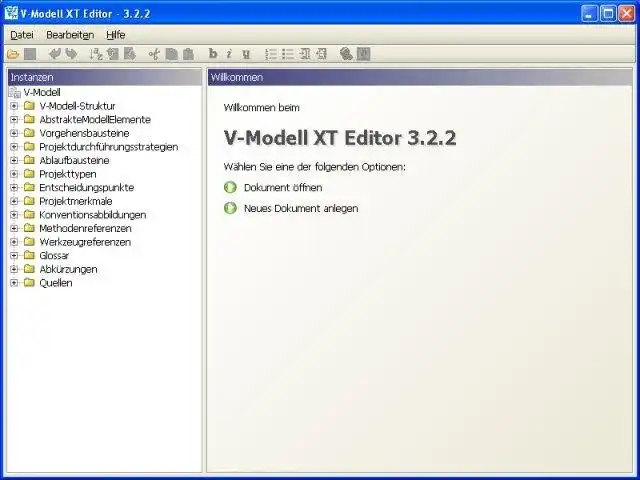Click the last toolbar icon after the globe
This screenshot has width=640, height=480.
pyautogui.click(x=363, y=54)
